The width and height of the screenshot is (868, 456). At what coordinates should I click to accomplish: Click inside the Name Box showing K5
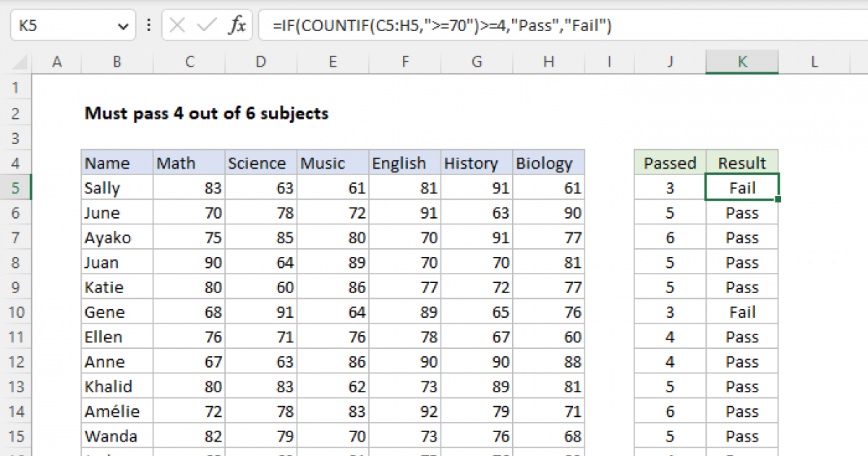tap(58, 25)
